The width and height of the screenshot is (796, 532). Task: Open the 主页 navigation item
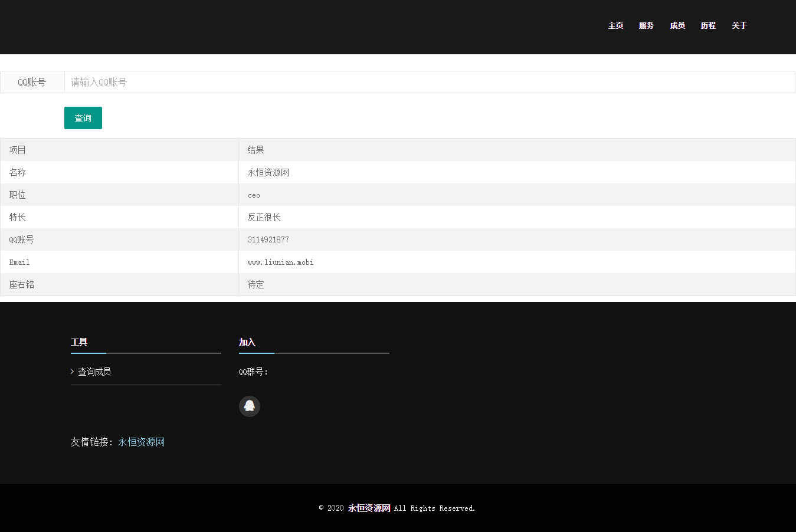coord(615,25)
